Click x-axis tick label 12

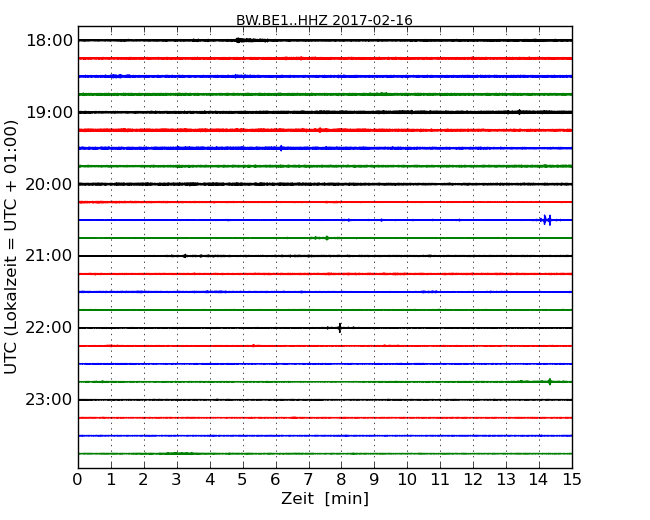(x=473, y=480)
